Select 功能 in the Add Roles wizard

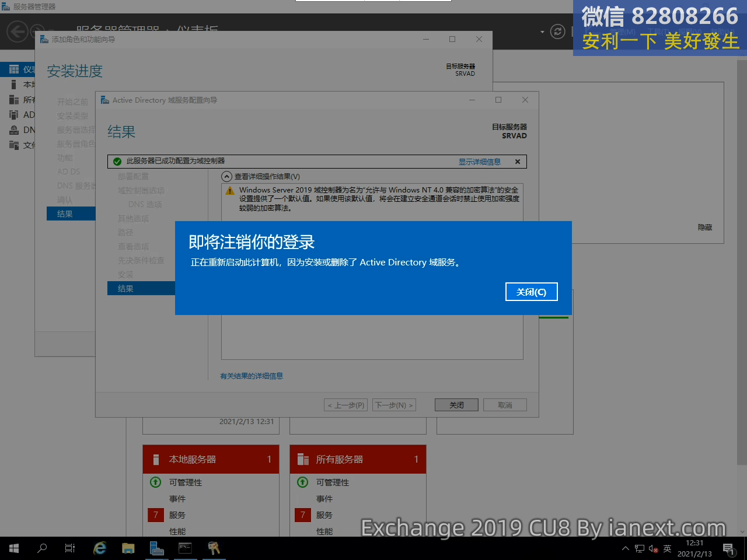point(65,157)
